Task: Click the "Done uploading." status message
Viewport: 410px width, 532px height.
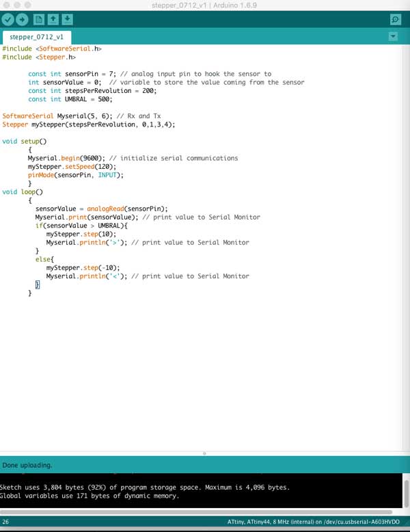Action: [27, 465]
